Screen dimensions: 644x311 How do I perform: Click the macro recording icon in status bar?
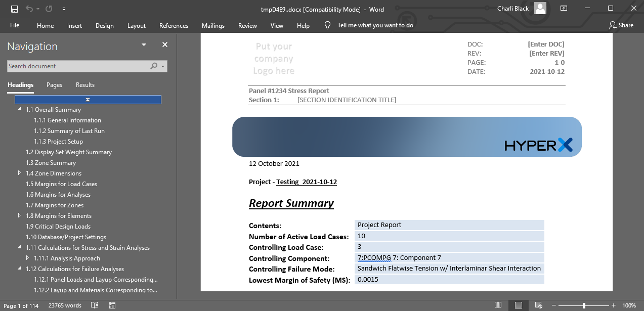112,305
